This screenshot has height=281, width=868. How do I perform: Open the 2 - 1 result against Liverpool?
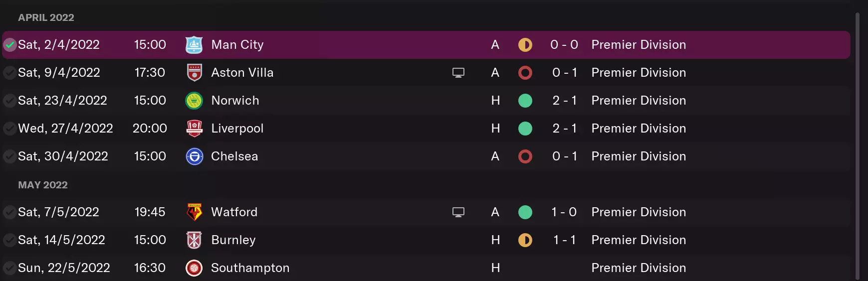(564, 129)
